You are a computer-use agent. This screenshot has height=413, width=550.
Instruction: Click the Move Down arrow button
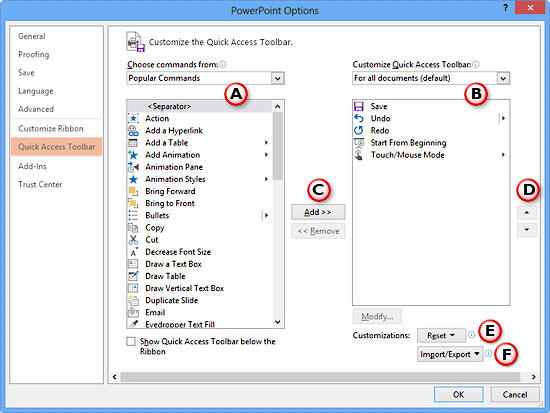pyautogui.click(x=526, y=229)
